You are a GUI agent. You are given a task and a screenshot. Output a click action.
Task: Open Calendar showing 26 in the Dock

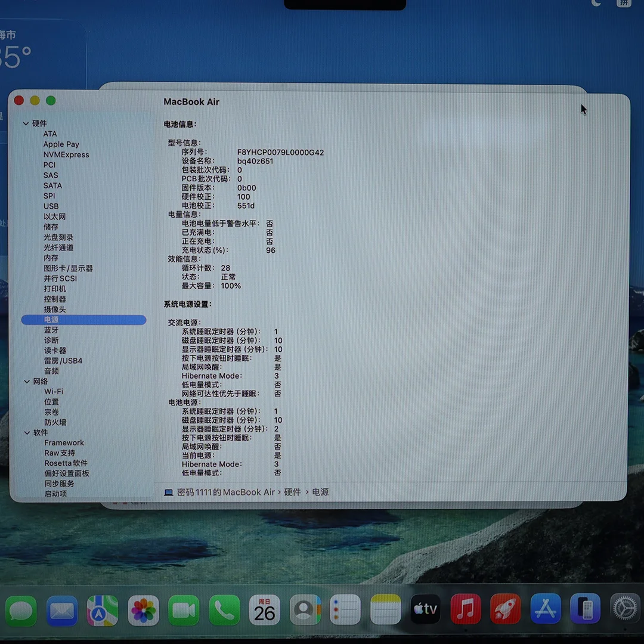(x=265, y=610)
